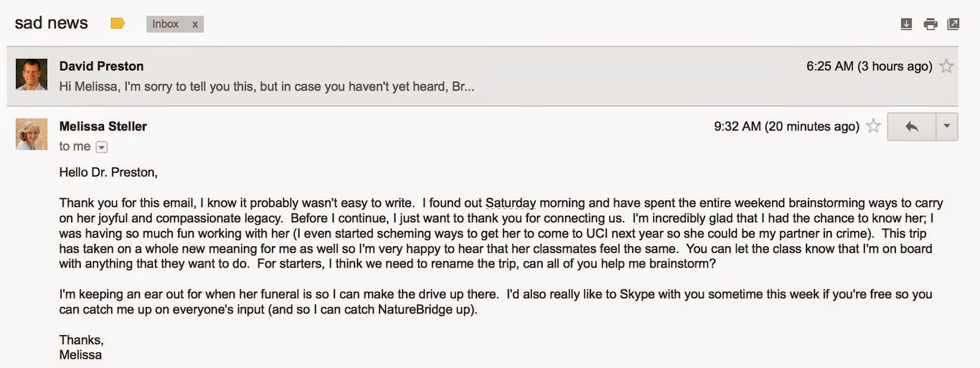Star Melissa Steller's message

pyautogui.click(x=873, y=126)
